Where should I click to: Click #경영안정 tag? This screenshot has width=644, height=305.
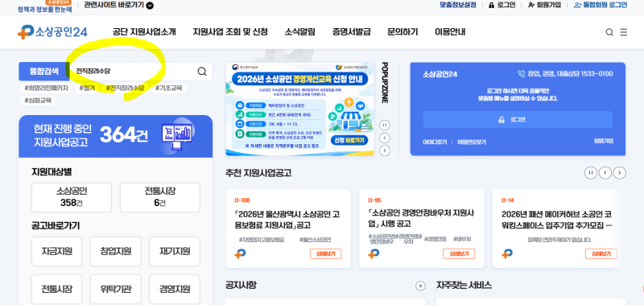click(435, 239)
